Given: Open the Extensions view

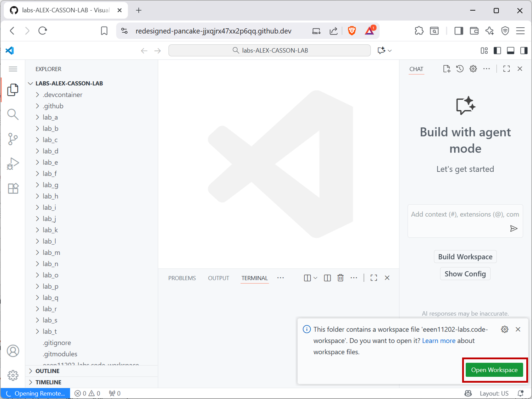Looking at the screenshot, I should coord(13,188).
